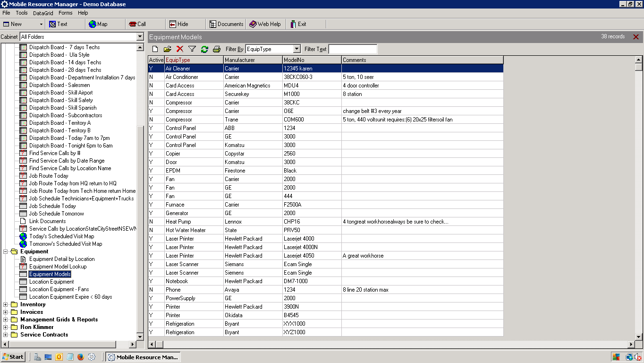Open the File menu
Screen dimensions: 644x363
[x=6, y=13]
